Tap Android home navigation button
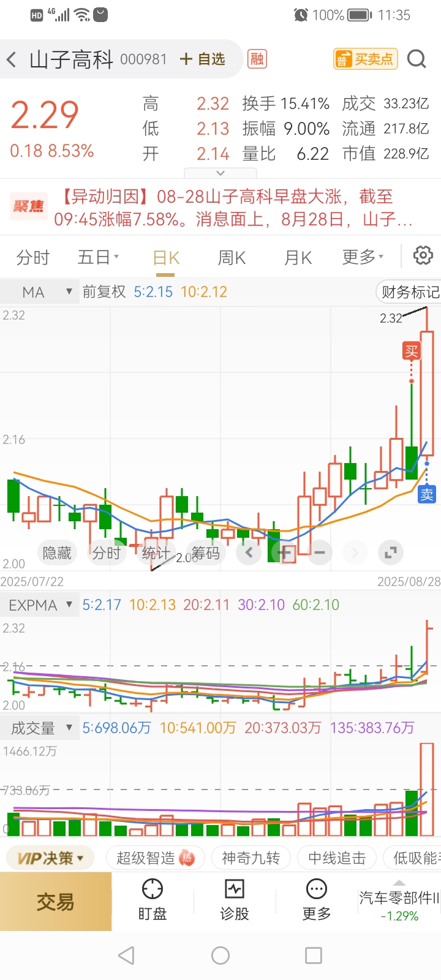Screen dimensions: 441x980 (221, 956)
